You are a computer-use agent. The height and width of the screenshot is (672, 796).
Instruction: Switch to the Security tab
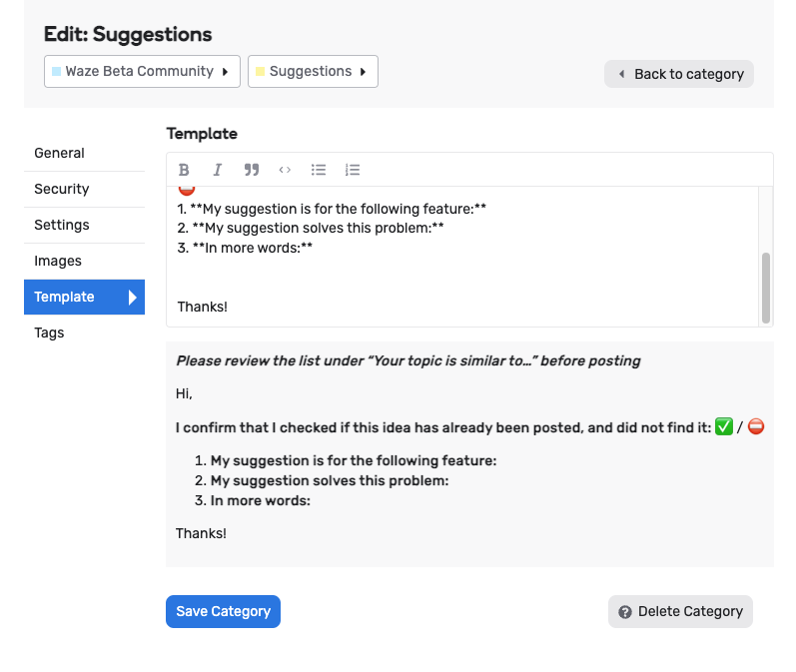click(61, 189)
